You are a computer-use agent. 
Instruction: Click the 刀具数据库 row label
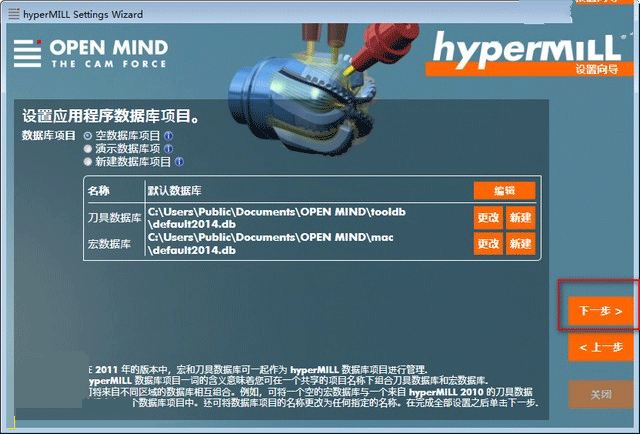coord(114,218)
